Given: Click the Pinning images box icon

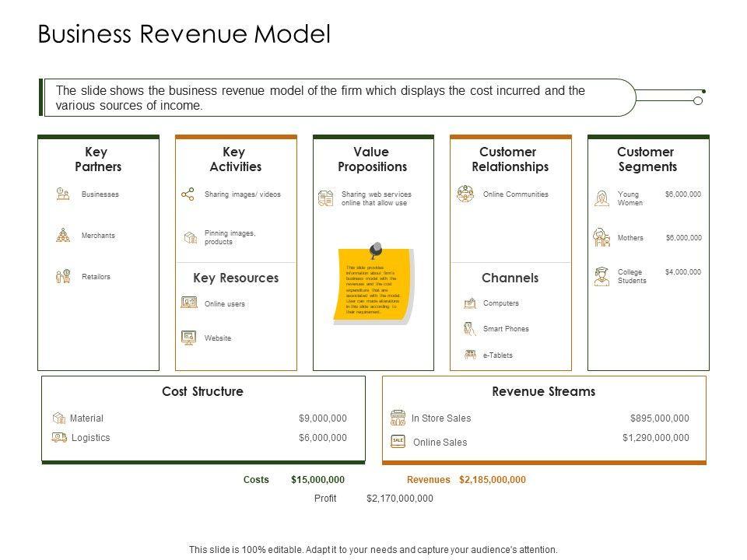Looking at the screenshot, I should point(189,236).
